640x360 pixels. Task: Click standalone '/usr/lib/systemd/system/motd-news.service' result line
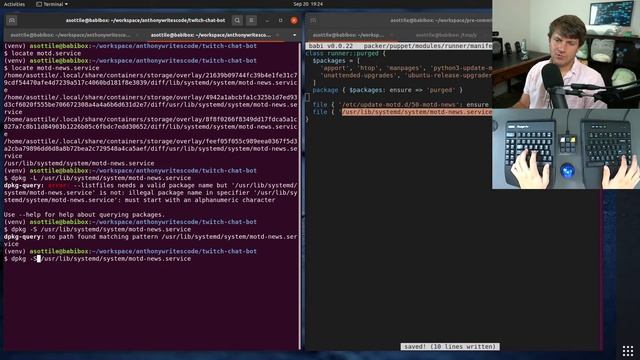79,163
